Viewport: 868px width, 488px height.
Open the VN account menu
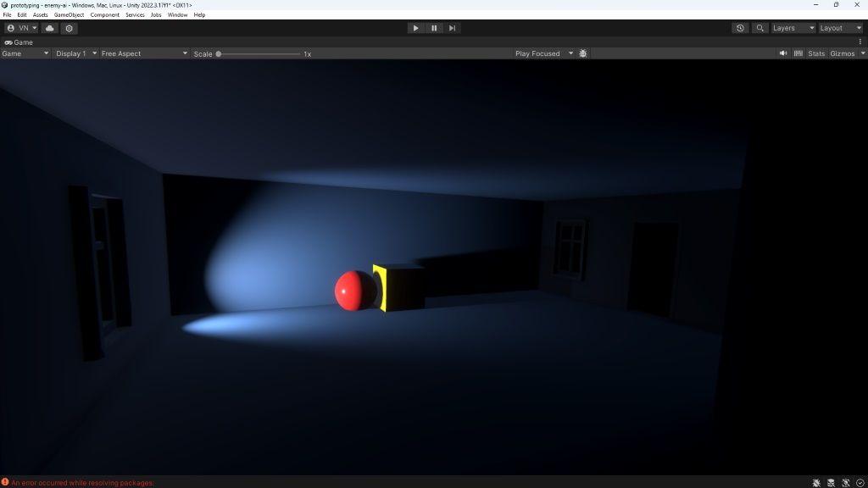[23, 27]
